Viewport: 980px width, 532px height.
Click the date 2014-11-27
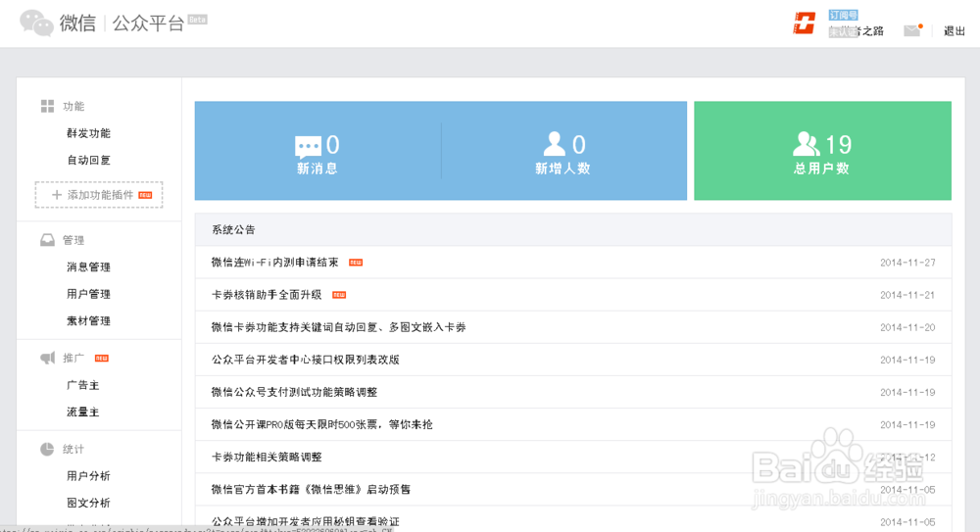coord(907,263)
